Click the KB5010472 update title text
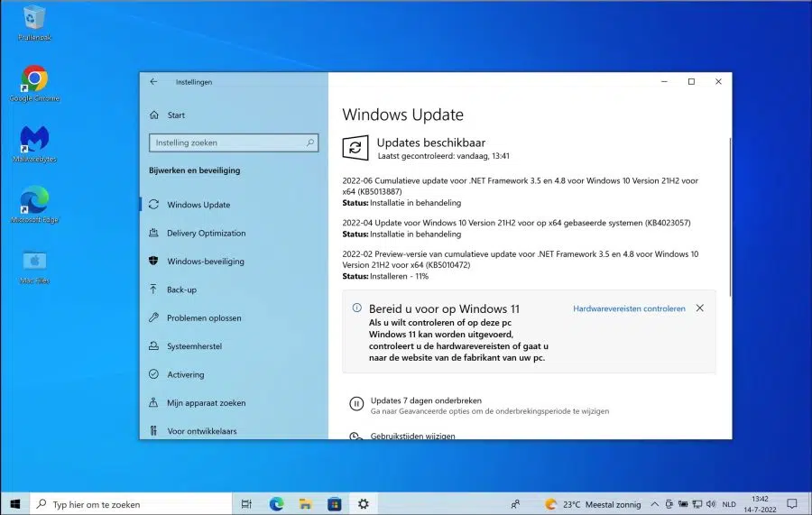The height and width of the screenshot is (515, 812). coord(520,260)
